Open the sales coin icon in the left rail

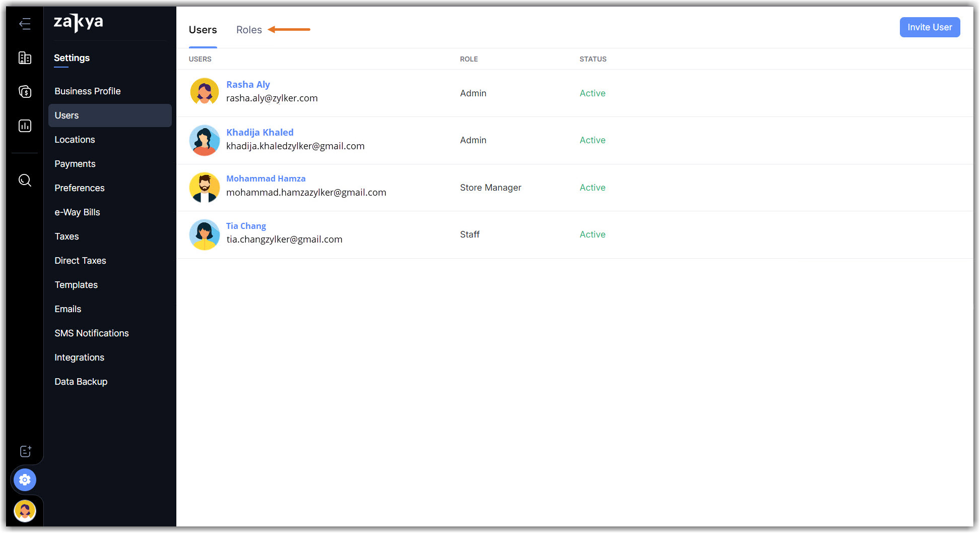25,92
